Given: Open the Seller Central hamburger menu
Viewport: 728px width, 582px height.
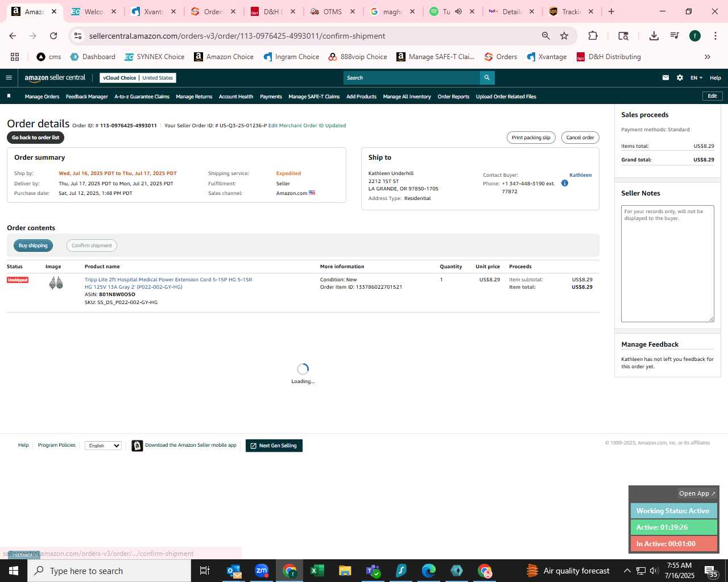Looking at the screenshot, I should (9, 78).
